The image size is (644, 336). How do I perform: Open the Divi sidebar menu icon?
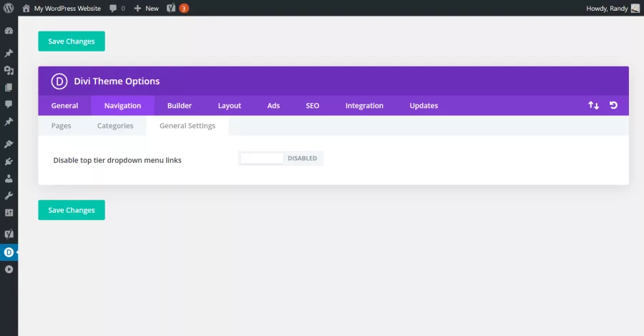tap(9, 252)
